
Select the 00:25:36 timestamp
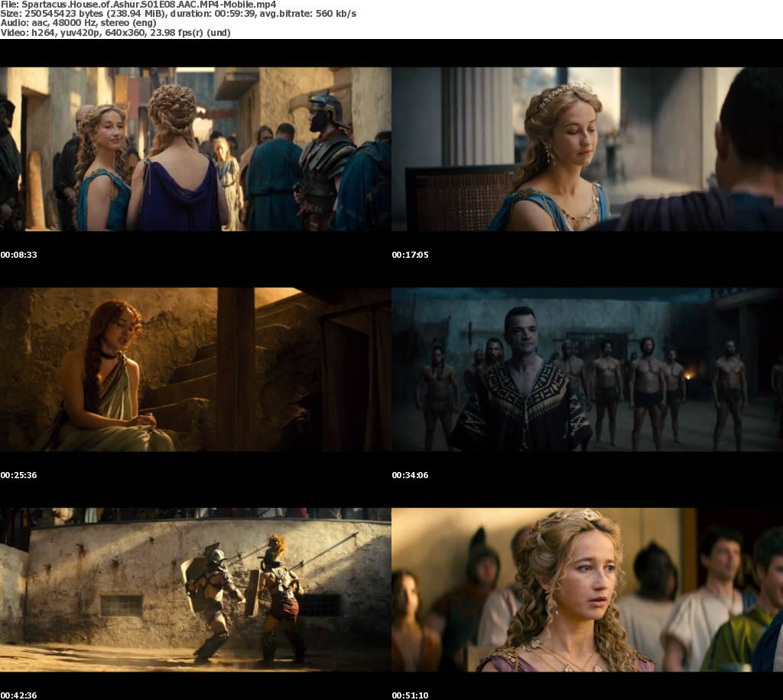pyautogui.click(x=18, y=475)
